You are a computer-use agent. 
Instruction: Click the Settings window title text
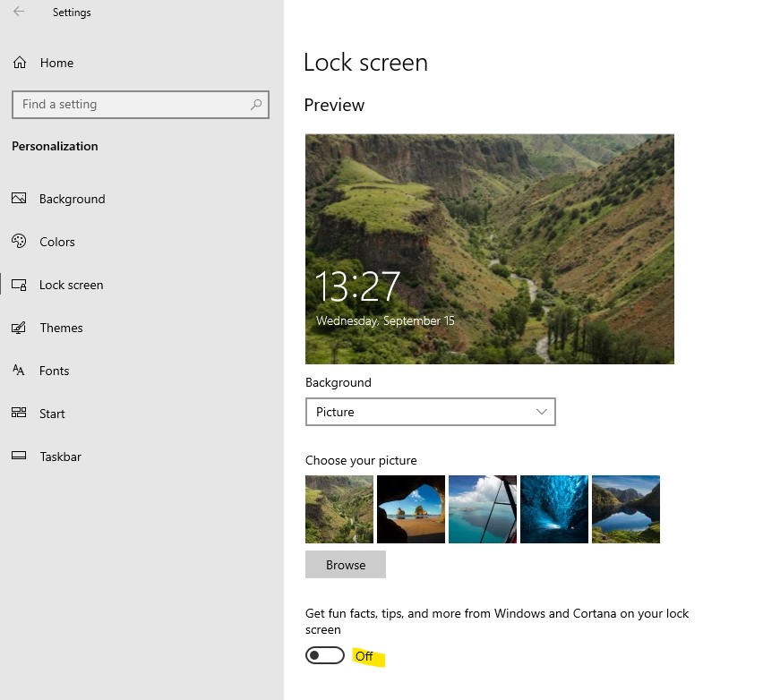[72, 13]
